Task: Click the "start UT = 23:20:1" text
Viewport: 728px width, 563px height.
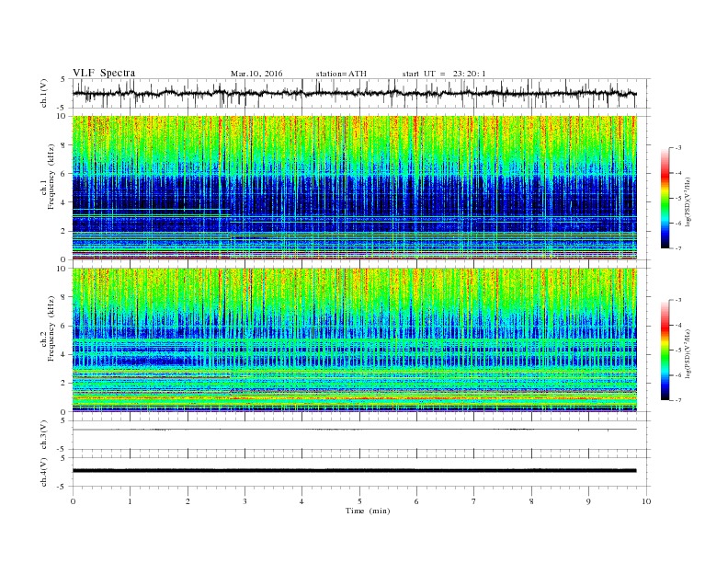Action: point(444,74)
